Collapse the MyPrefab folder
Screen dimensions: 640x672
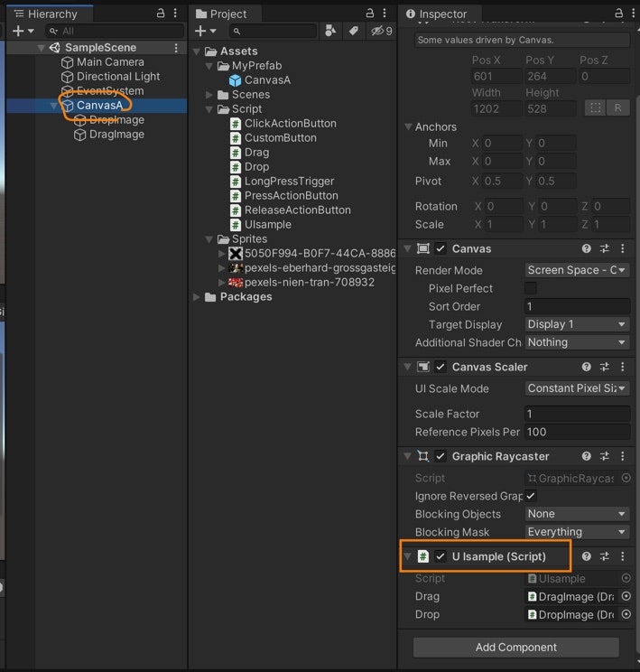pyautogui.click(x=209, y=66)
